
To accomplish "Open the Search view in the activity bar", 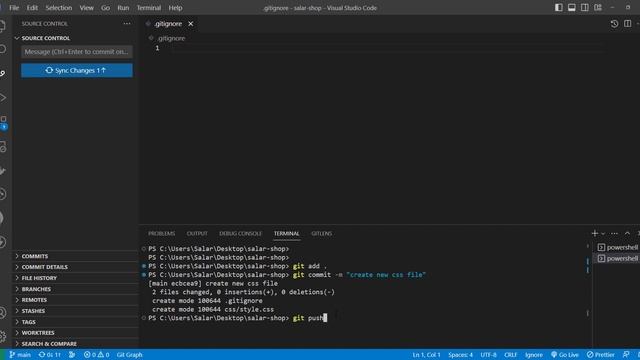I will click(x=2, y=49).
